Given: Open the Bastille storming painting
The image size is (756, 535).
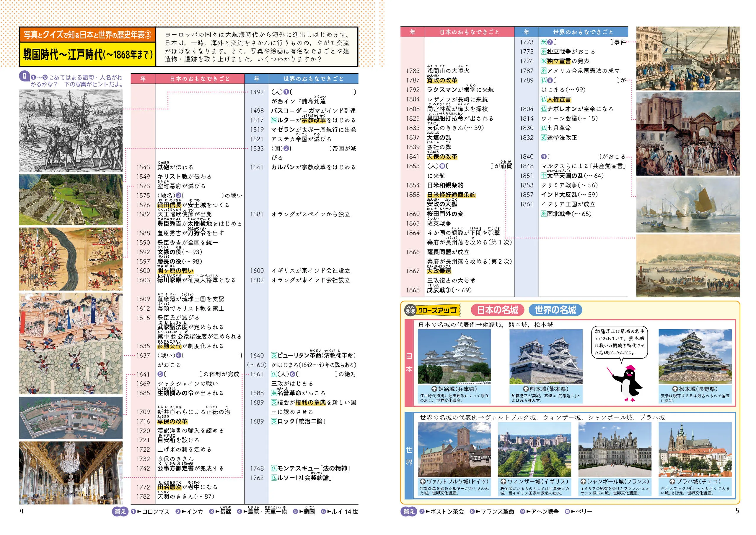Looking at the screenshot, I should (x=688, y=134).
